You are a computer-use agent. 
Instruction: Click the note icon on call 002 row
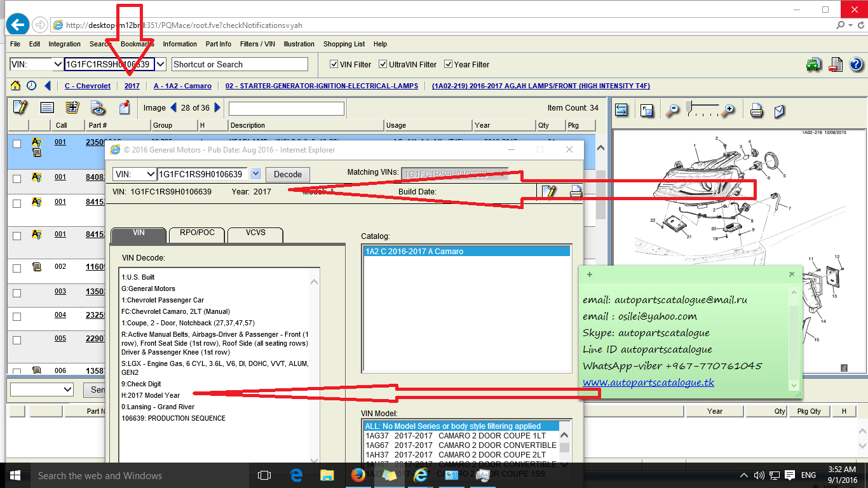coord(37,267)
